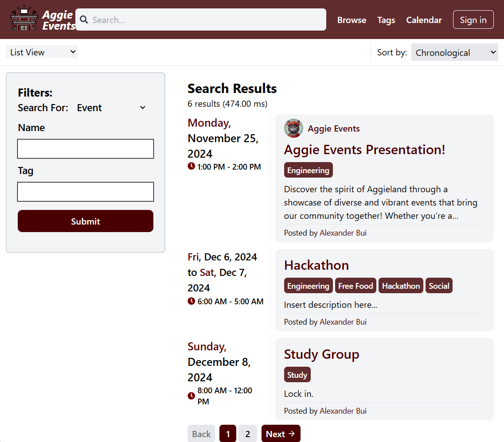
Task: Open the List View dropdown
Action: (42, 52)
